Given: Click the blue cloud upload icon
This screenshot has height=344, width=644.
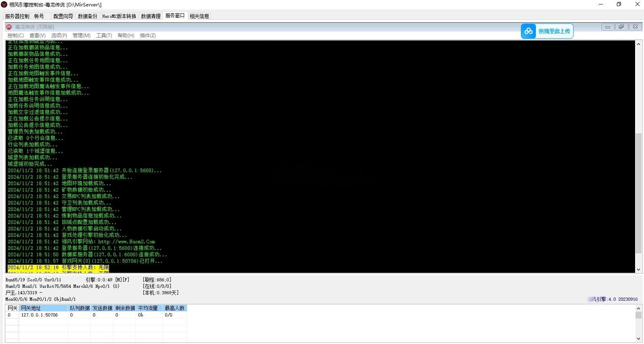Looking at the screenshot, I should (528, 31).
